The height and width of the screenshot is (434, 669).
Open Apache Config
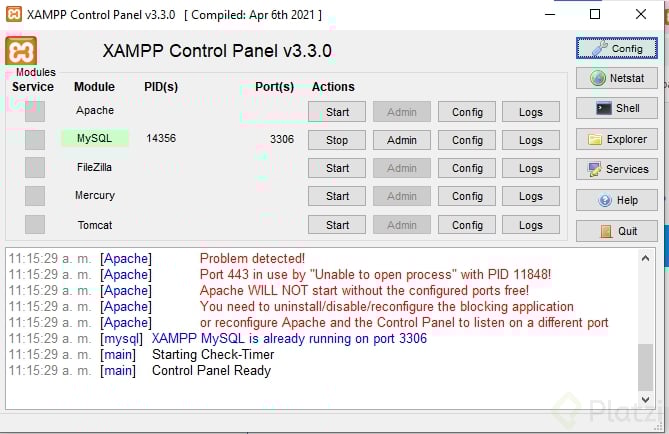point(467,112)
